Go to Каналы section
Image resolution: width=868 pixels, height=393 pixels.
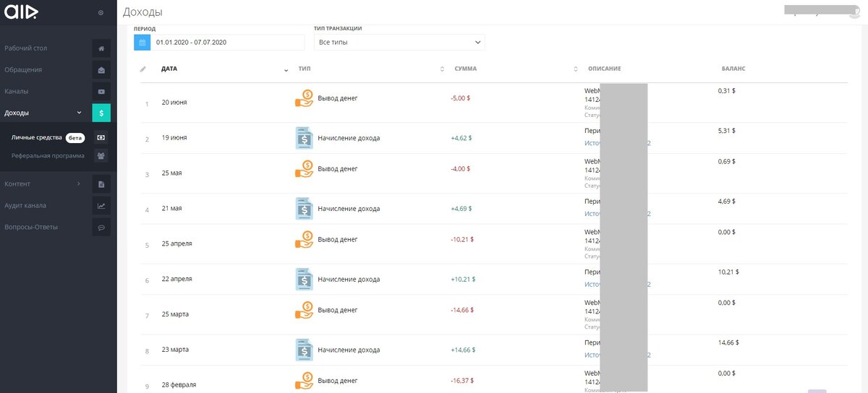coord(17,92)
